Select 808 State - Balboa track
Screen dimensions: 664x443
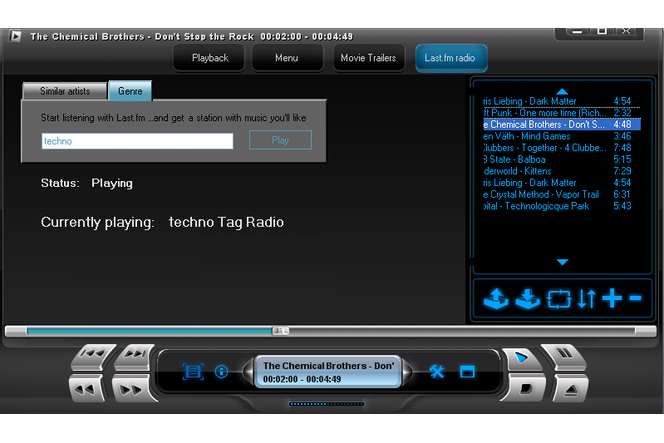pyautogui.click(x=562, y=159)
